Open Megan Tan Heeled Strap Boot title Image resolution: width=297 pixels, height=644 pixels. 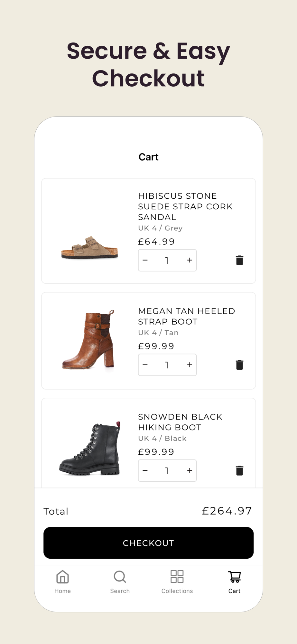click(186, 316)
